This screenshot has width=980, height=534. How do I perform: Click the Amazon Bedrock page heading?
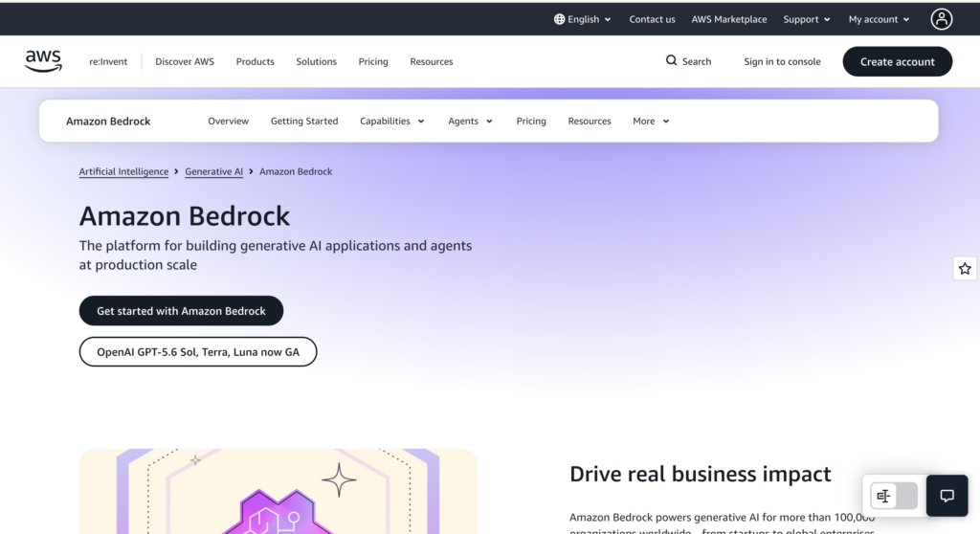[185, 216]
